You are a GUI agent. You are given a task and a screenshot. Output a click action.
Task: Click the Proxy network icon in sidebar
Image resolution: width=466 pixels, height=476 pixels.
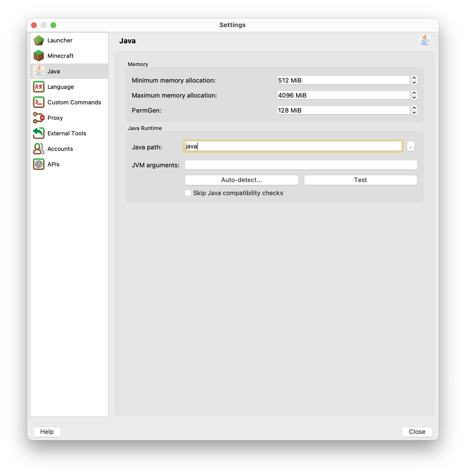tap(39, 118)
